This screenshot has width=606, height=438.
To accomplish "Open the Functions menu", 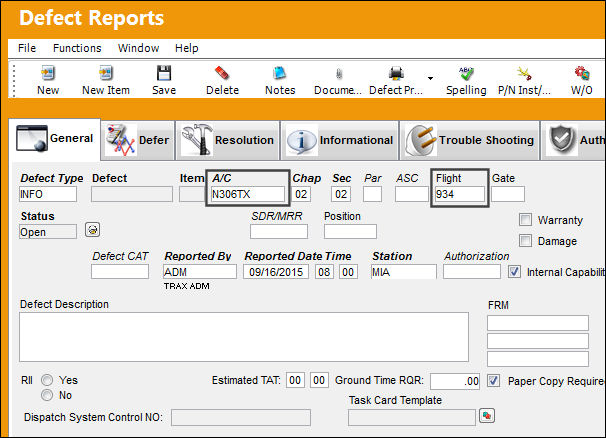I will [77, 48].
